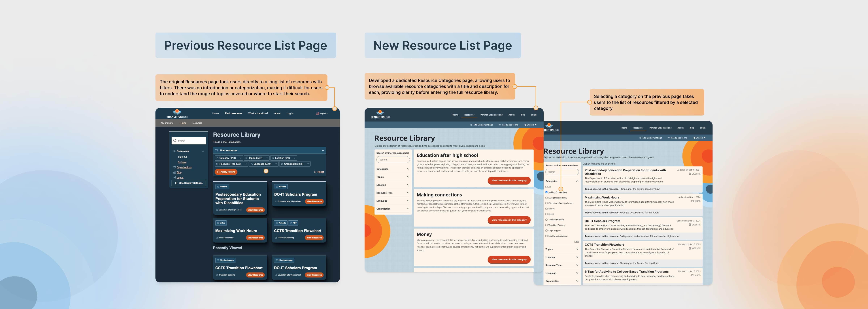
Task: Expand Categories section in middle page sidebar
Action: (x=393, y=169)
